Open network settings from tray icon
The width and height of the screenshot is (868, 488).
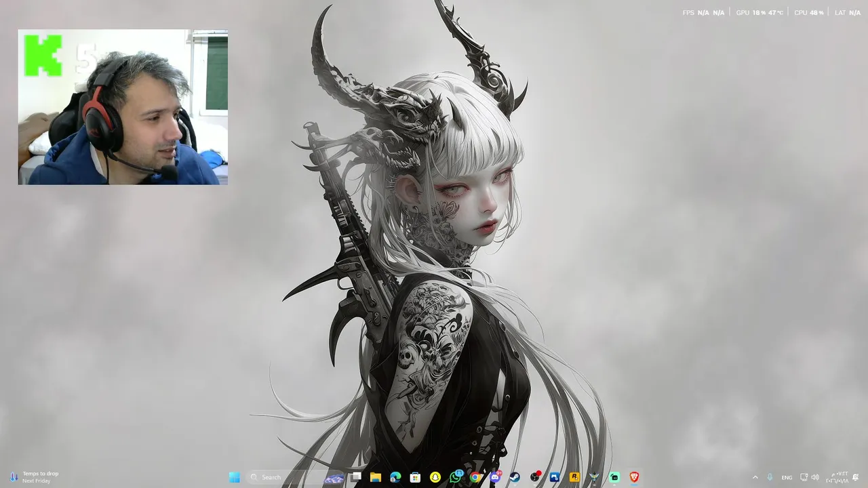pos(804,477)
